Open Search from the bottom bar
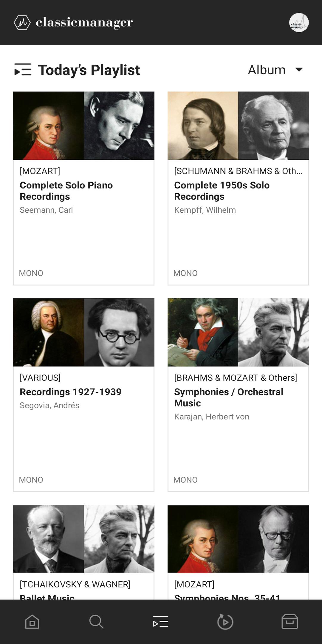The image size is (322, 644). (x=96, y=622)
